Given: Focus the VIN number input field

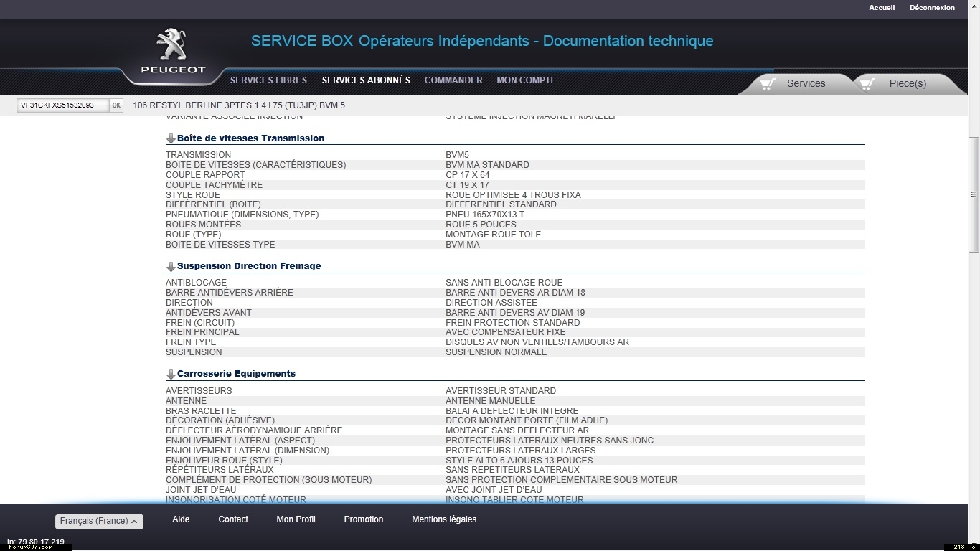Looking at the screenshot, I should [62, 105].
